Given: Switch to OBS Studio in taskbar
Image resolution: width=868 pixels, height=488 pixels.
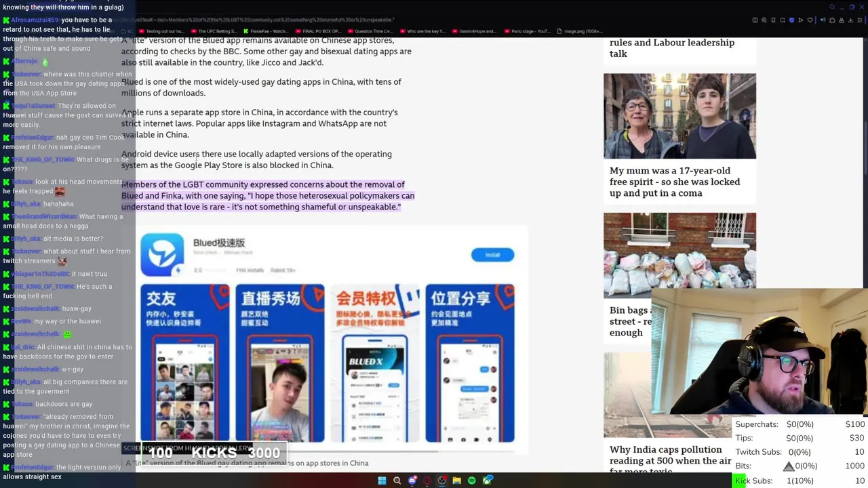Looking at the screenshot, I should [x=442, y=481].
